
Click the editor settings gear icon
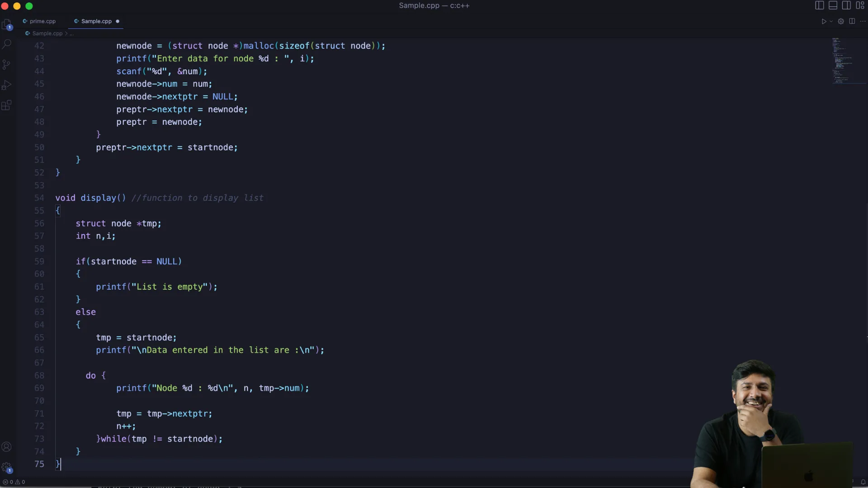(x=841, y=21)
